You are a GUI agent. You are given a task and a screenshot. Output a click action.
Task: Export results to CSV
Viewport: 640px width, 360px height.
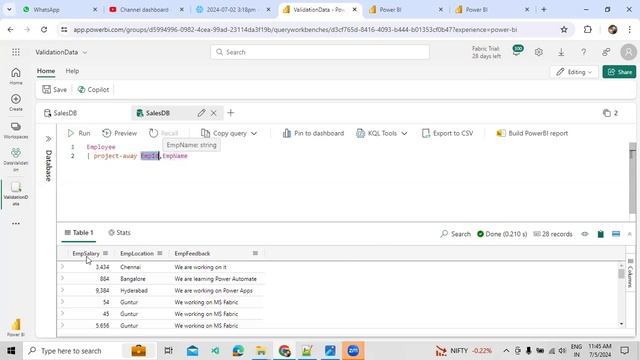point(448,133)
